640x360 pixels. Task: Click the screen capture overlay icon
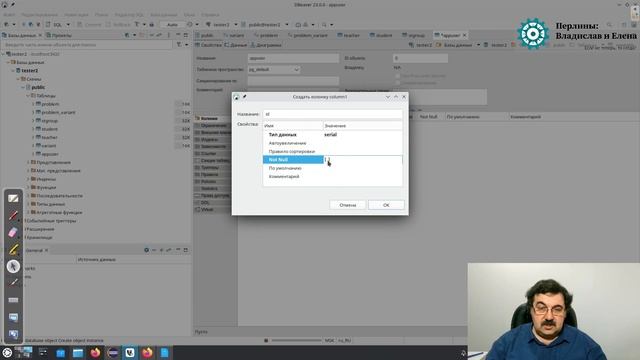coord(13,317)
